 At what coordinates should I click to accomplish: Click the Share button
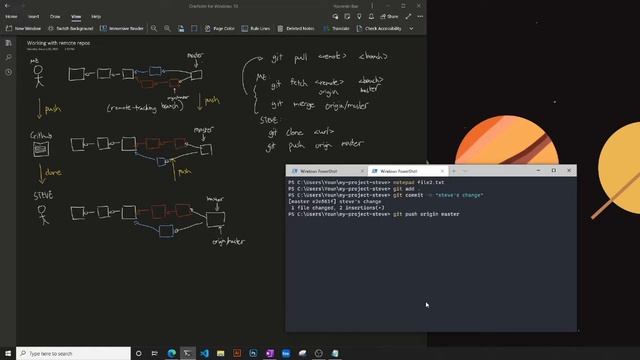point(389,17)
